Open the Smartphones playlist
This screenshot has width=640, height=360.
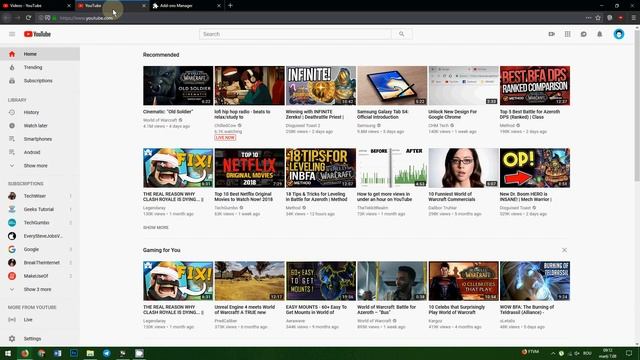point(40,139)
